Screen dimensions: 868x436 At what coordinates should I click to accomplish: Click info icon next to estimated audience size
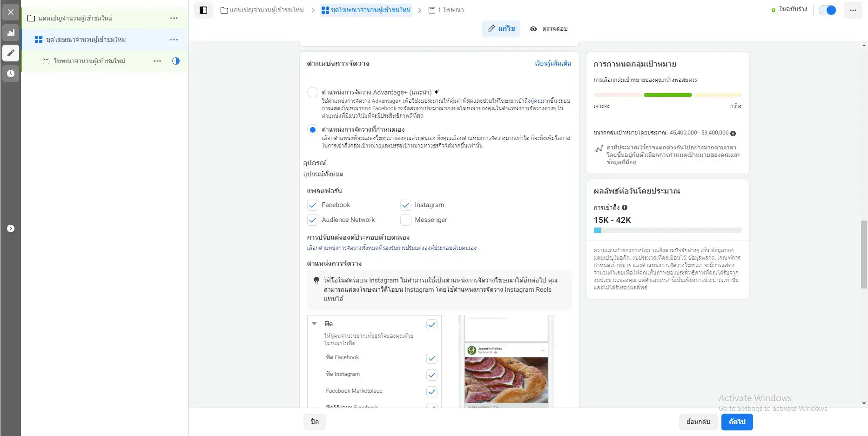pos(733,134)
